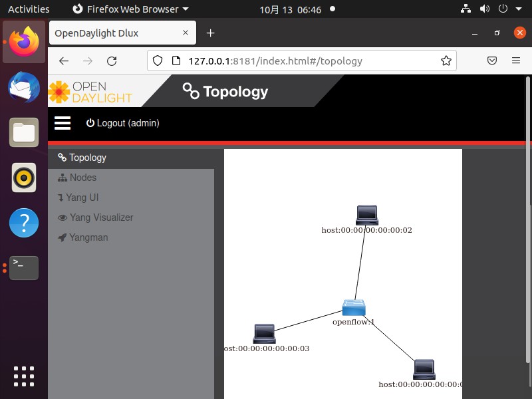Select the host 00:00:00:00:00:03 computer icon
532x399 pixels.
264,334
